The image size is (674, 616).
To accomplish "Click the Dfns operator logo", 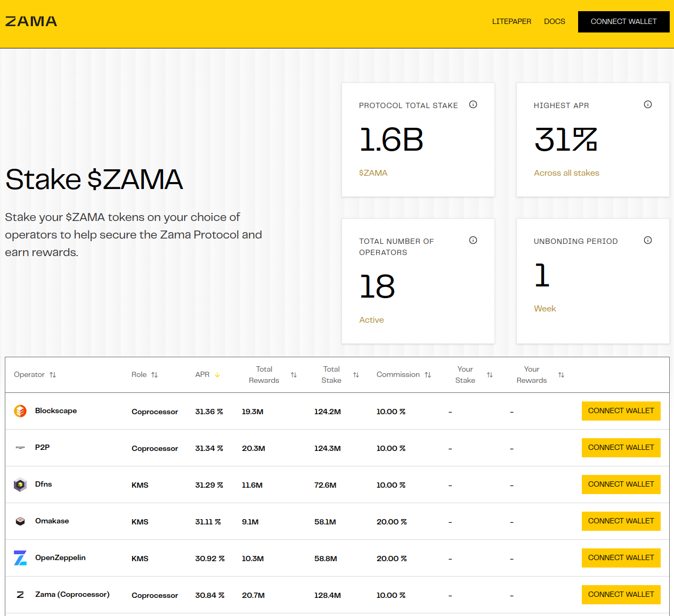I will pyautogui.click(x=20, y=484).
